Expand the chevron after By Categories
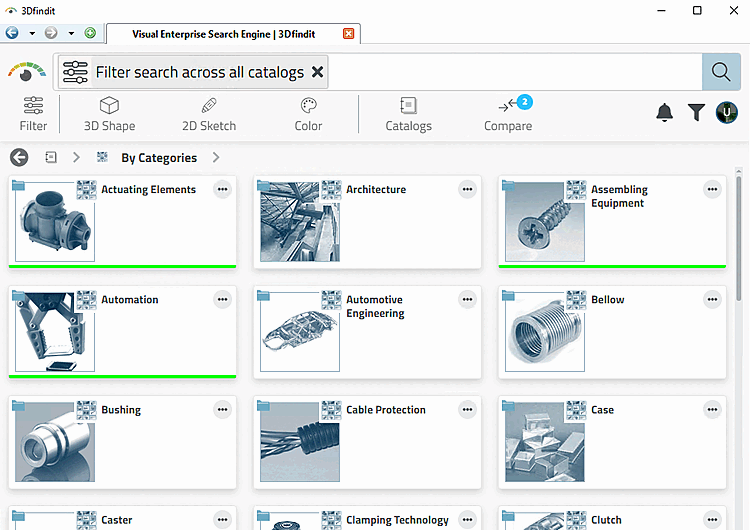 (216, 157)
